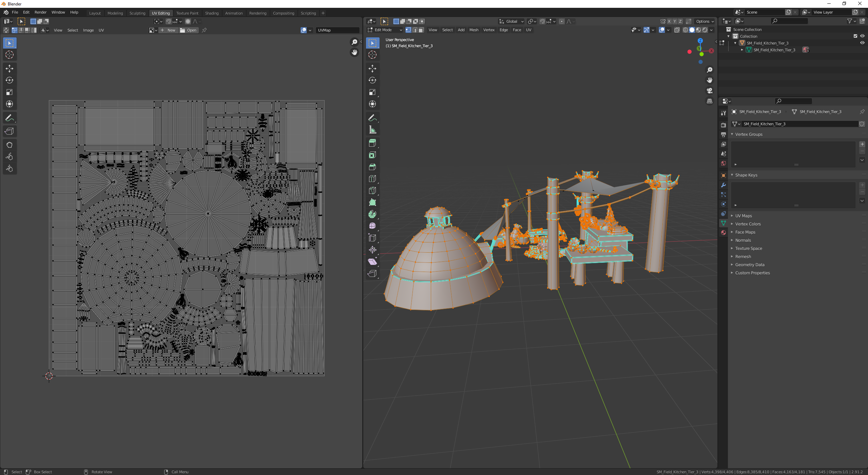The width and height of the screenshot is (868, 475).
Task: Click the New image button
Action: [x=168, y=30]
